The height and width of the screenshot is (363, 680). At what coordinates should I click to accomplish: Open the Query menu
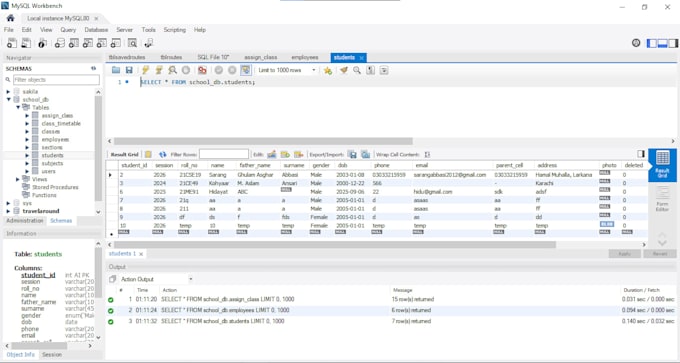pyautogui.click(x=68, y=30)
